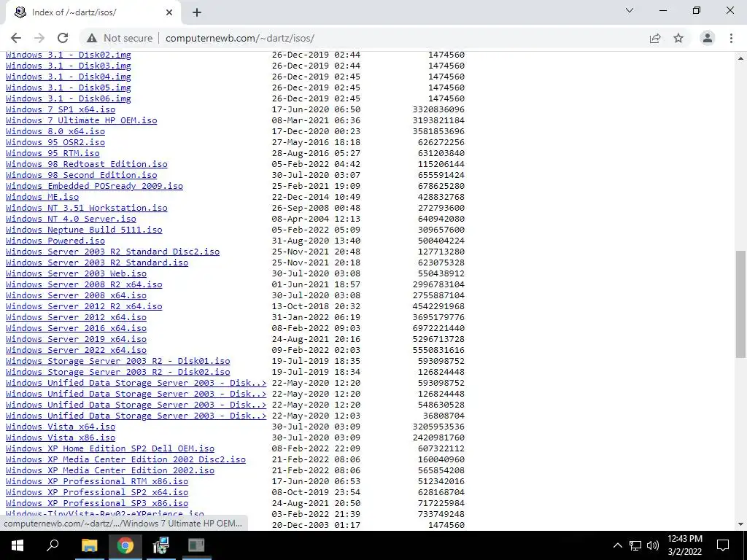Image resolution: width=747 pixels, height=560 pixels.
Task: Open Windows 98 Redtoast Edition.iso
Action: (87, 164)
